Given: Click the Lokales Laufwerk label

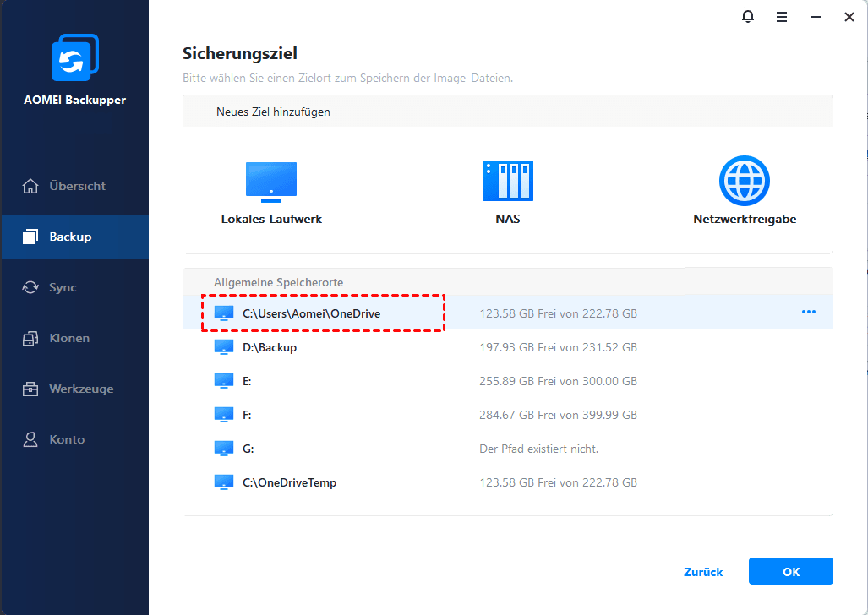Looking at the screenshot, I should (x=271, y=219).
